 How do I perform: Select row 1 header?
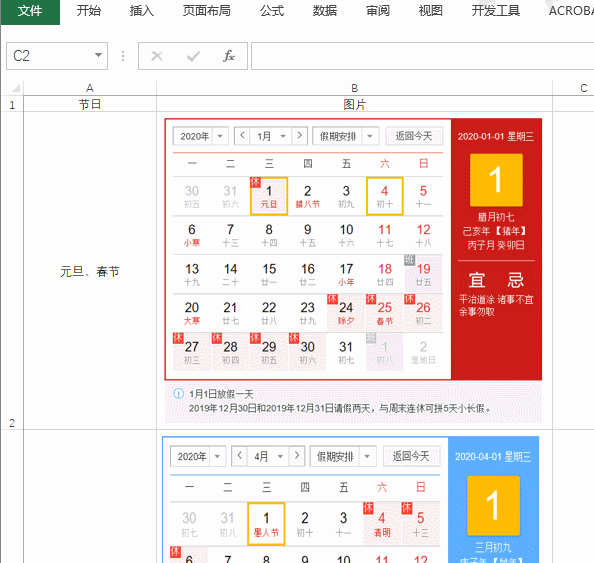[x=12, y=104]
